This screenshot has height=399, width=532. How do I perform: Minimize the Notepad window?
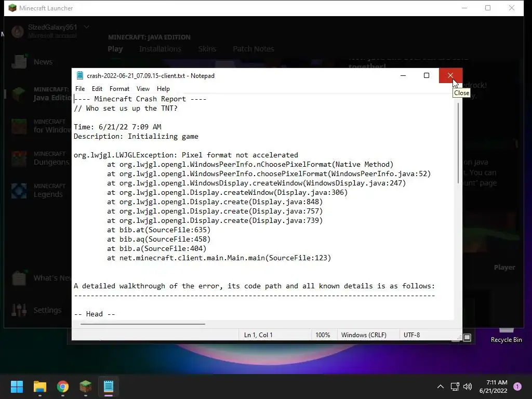click(x=403, y=75)
